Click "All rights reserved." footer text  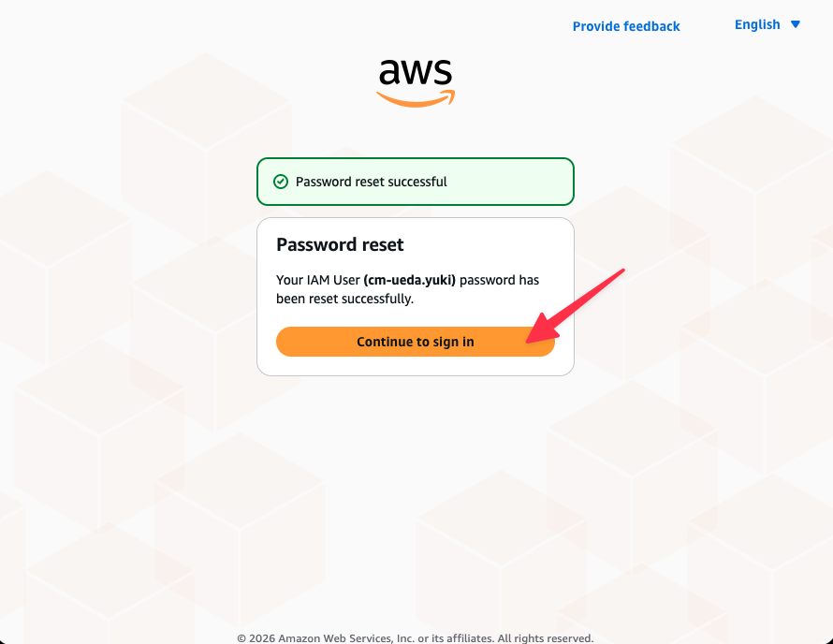[546, 638]
